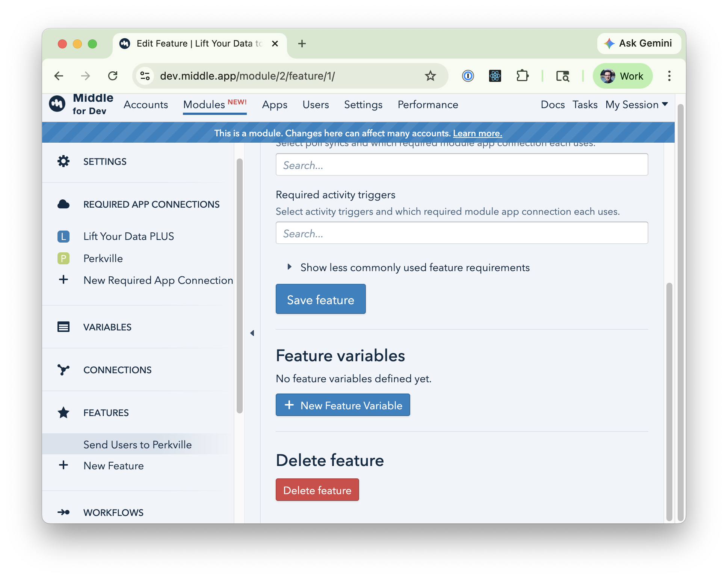Click the React DevTools extension icon
The image size is (728, 579).
tap(495, 76)
